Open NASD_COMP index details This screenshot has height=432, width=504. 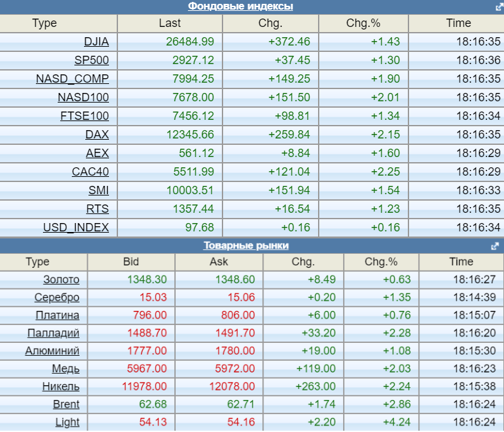(72, 79)
